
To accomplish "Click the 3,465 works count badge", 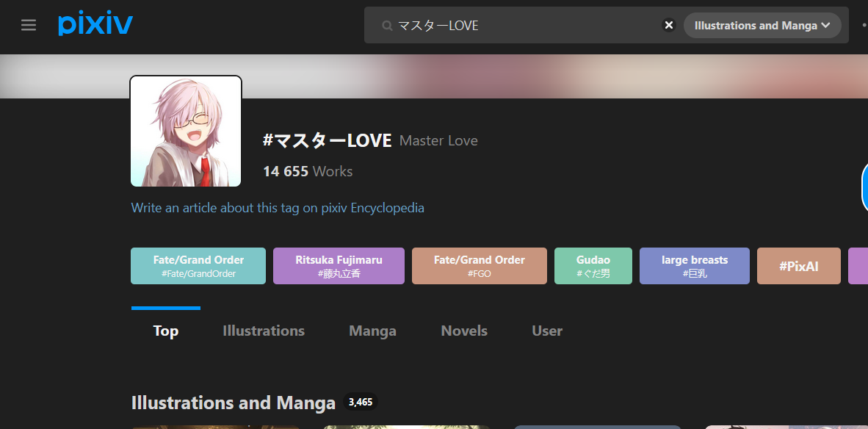I will point(361,402).
